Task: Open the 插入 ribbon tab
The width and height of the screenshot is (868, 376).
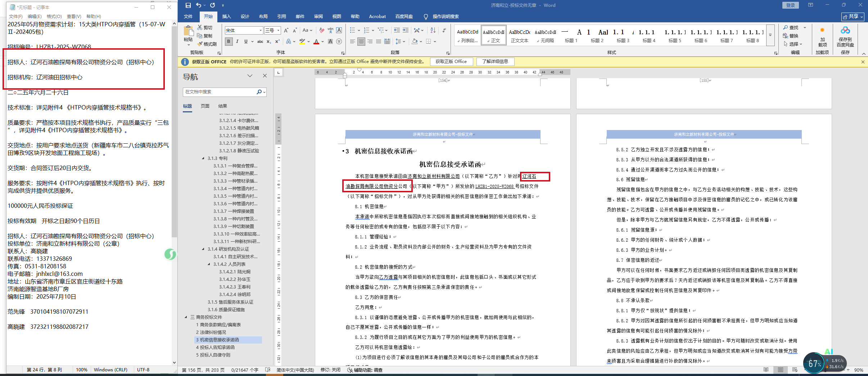Action: coord(226,17)
